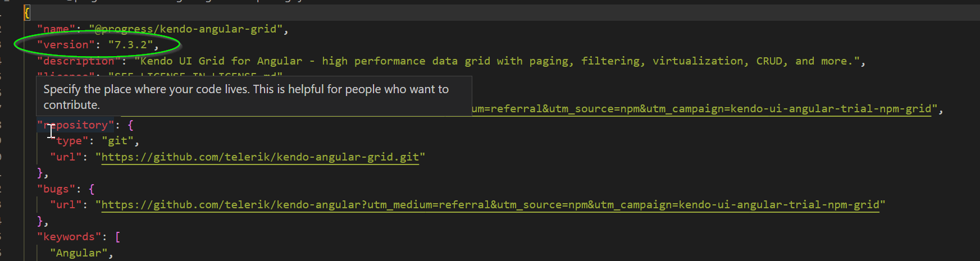980x261 pixels.
Task: Click the opening brace after "repository"
Action: [x=131, y=125]
